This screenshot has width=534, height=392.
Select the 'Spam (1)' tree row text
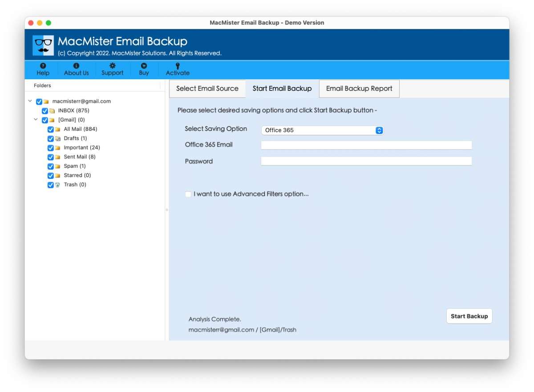pos(75,166)
